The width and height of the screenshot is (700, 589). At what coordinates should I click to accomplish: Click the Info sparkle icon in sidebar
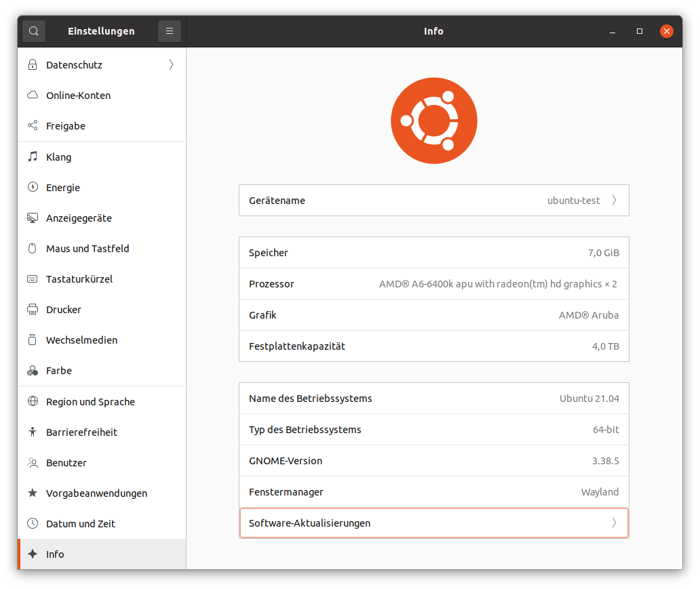[x=33, y=554]
